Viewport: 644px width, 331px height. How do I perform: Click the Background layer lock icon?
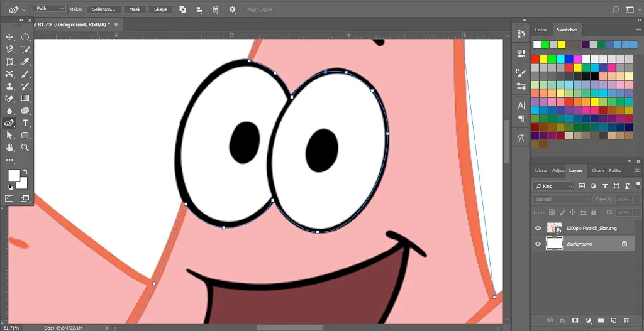[x=625, y=244]
